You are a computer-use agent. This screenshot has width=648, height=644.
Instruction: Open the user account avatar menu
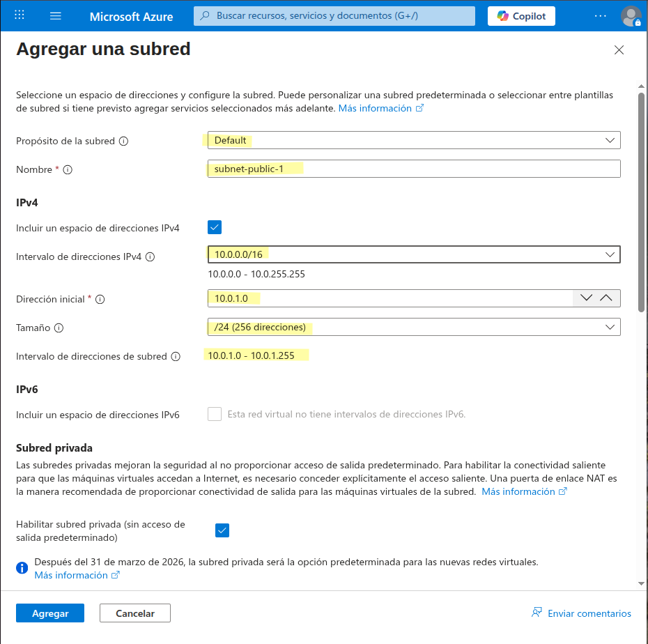coord(631,16)
